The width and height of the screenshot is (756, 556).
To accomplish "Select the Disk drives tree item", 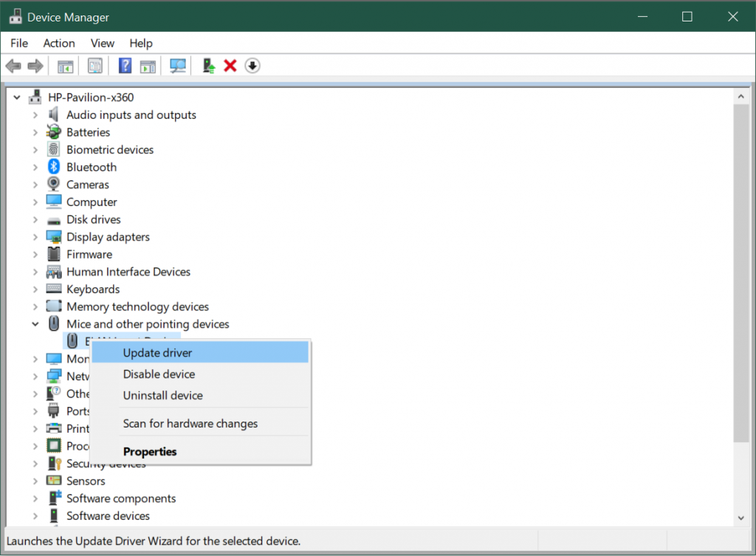I will coord(94,219).
